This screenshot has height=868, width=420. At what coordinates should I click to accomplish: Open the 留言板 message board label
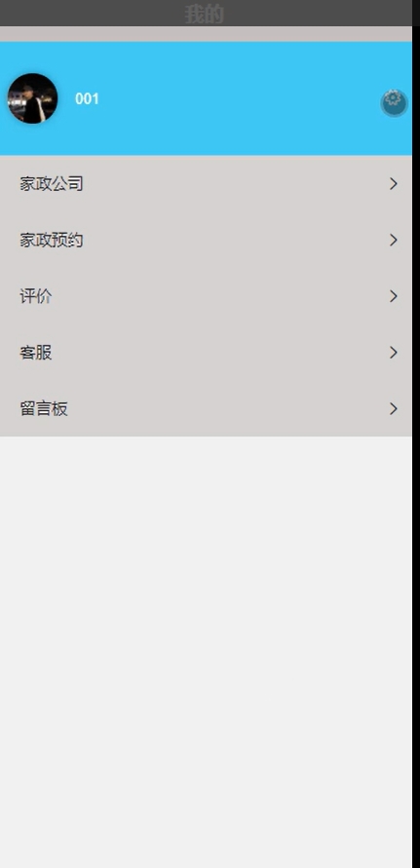point(44,409)
